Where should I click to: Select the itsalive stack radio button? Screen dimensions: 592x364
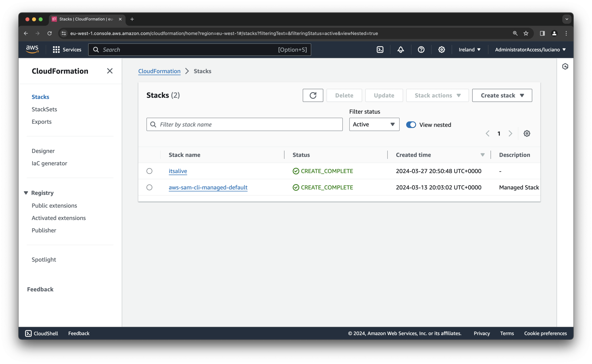(149, 171)
